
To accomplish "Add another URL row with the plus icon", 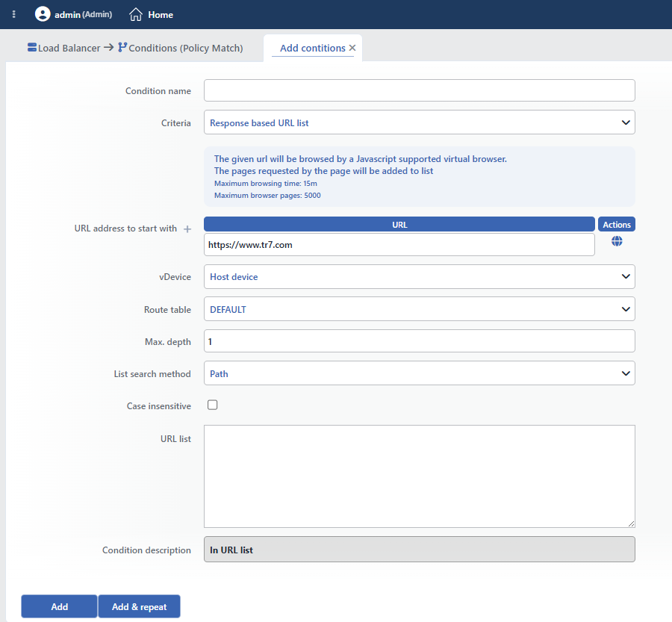I will click(187, 229).
